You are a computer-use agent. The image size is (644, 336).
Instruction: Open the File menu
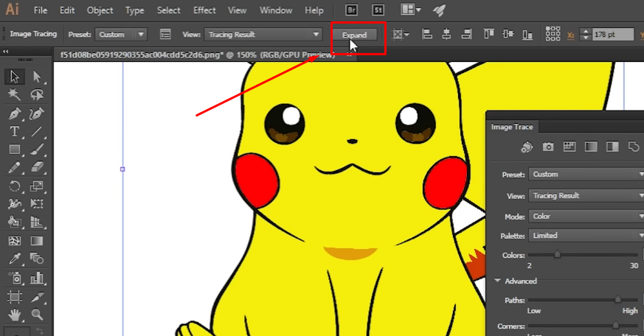click(41, 10)
